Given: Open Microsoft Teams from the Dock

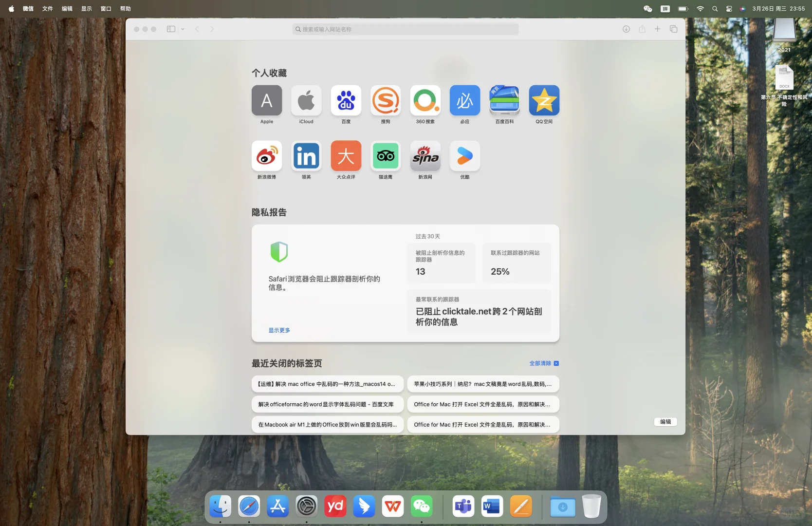Looking at the screenshot, I should (x=463, y=507).
